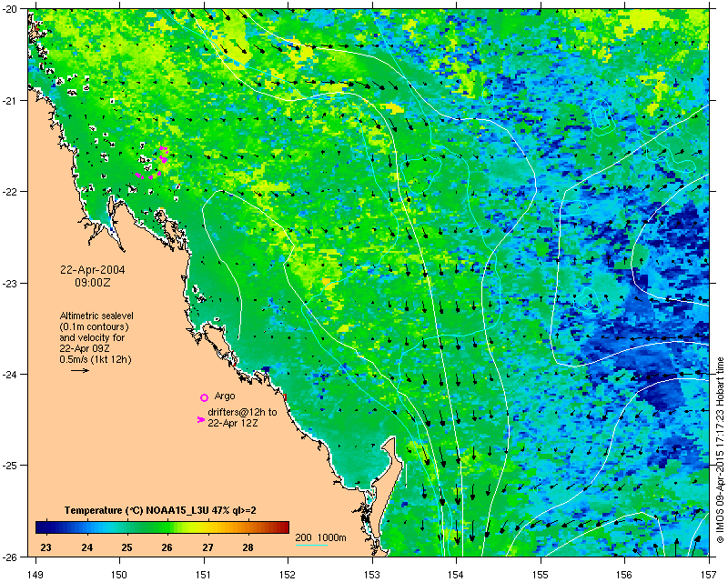This screenshot has height=582, width=728.
Task: Click the colorbar tick label "28"
Action: tap(248, 547)
